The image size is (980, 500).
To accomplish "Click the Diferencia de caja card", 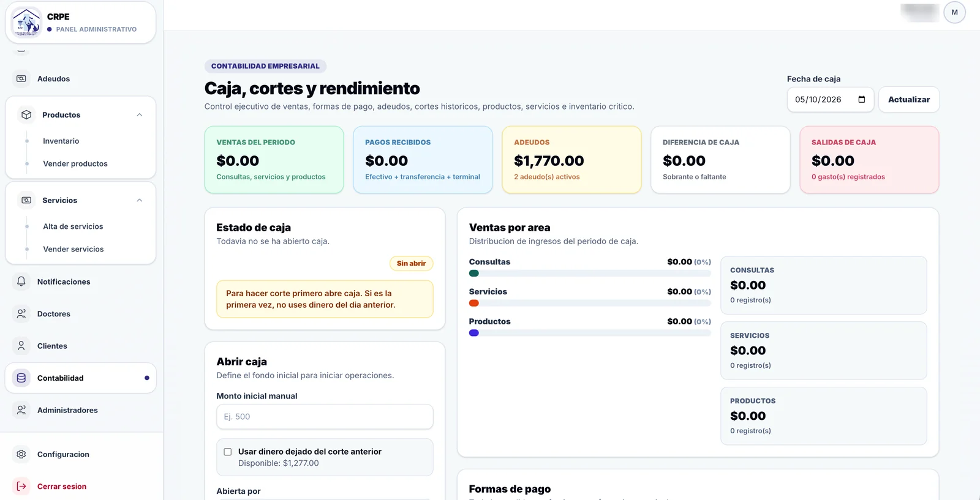I will click(x=720, y=160).
